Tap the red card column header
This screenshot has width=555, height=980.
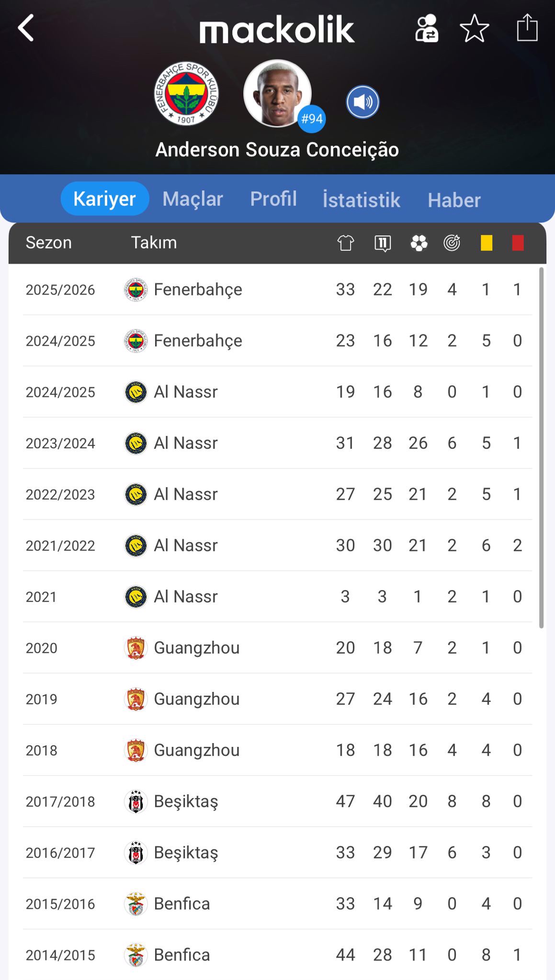tap(518, 243)
